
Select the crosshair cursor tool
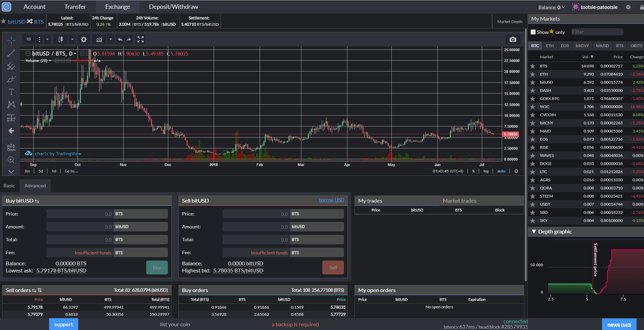tap(11, 40)
